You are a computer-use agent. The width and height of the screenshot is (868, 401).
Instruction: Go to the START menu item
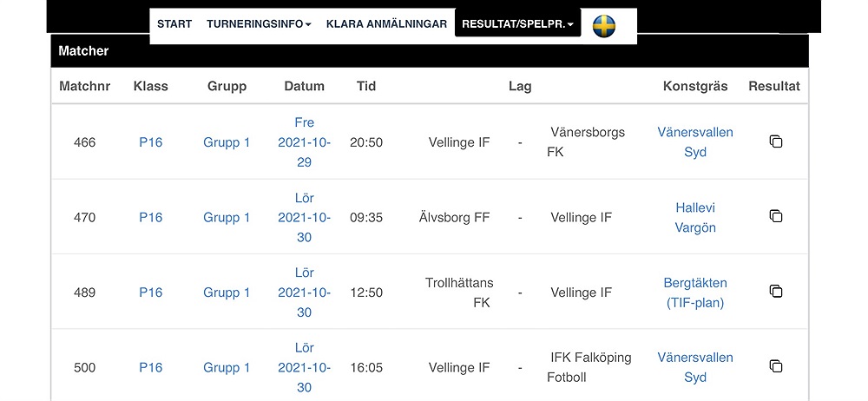(174, 24)
